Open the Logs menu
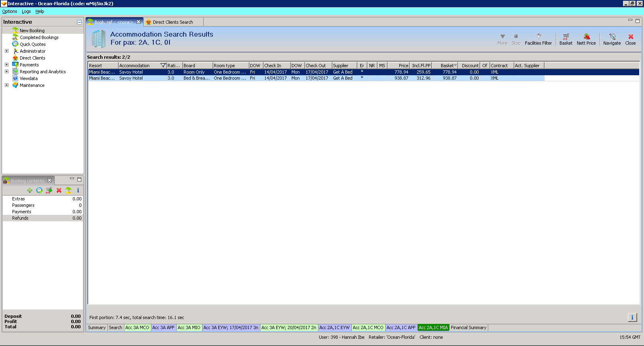This screenshot has width=644, height=346. 26,12
